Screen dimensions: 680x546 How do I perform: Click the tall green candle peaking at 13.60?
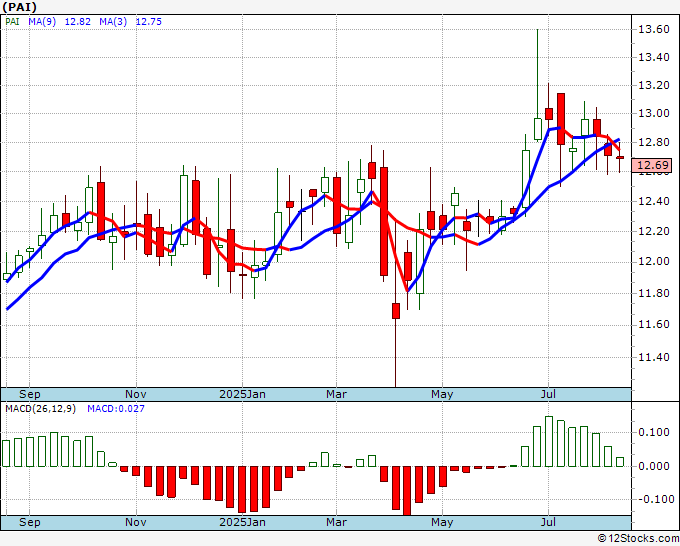click(x=538, y=129)
